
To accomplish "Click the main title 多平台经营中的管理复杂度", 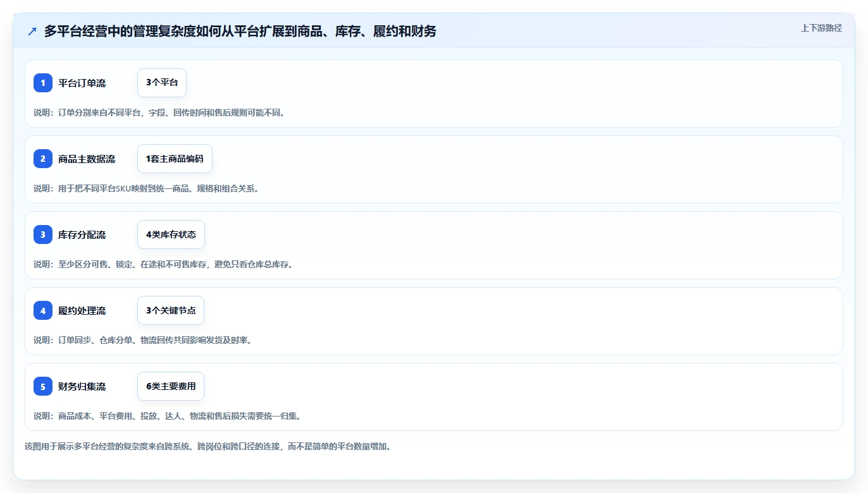I will pos(240,31).
